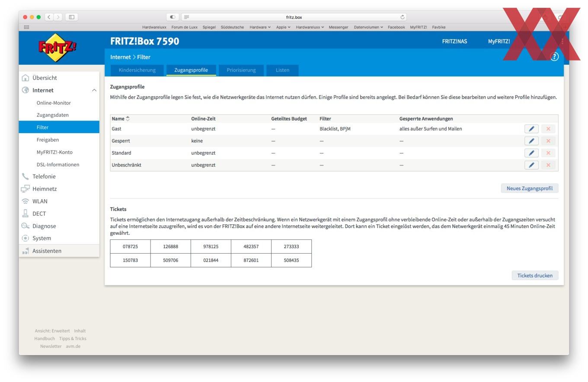Click the System icon
The image size is (588, 382).
click(26, 238)
